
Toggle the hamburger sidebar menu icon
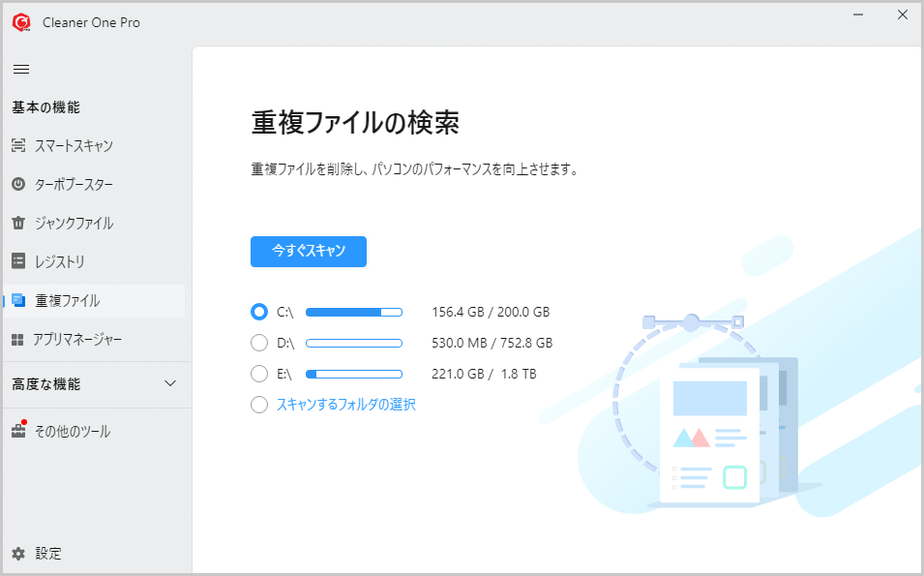[x=20, y=69]
